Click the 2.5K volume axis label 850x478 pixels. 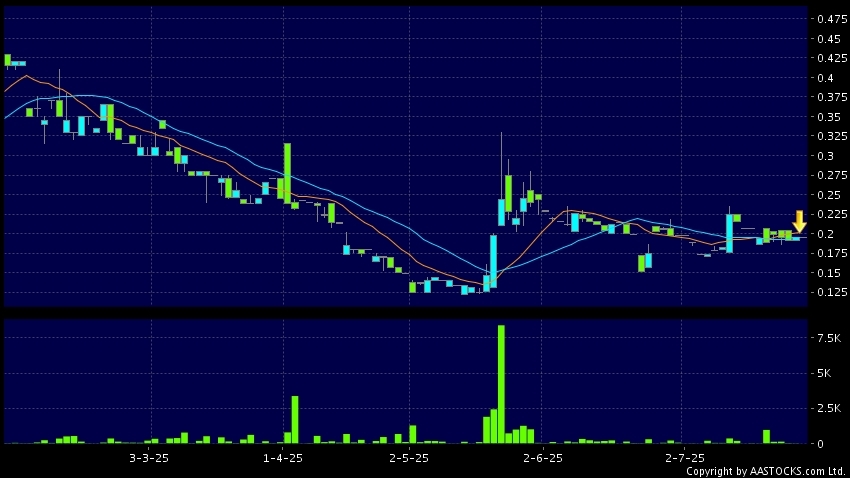829,408
